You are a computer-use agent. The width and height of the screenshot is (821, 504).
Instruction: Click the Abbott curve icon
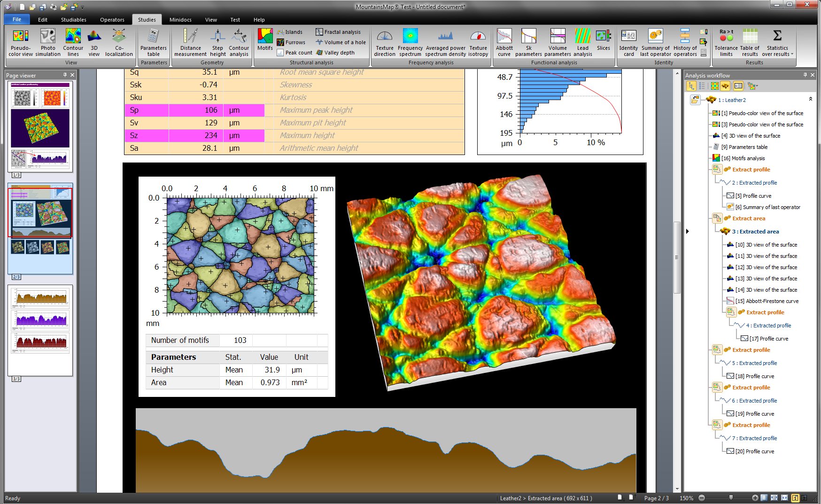[504, 42]
